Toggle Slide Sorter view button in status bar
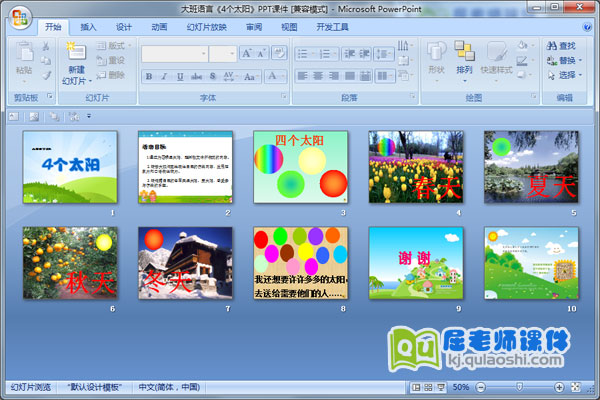This screenshot has height=400, width=600. (x=428, y=386)
